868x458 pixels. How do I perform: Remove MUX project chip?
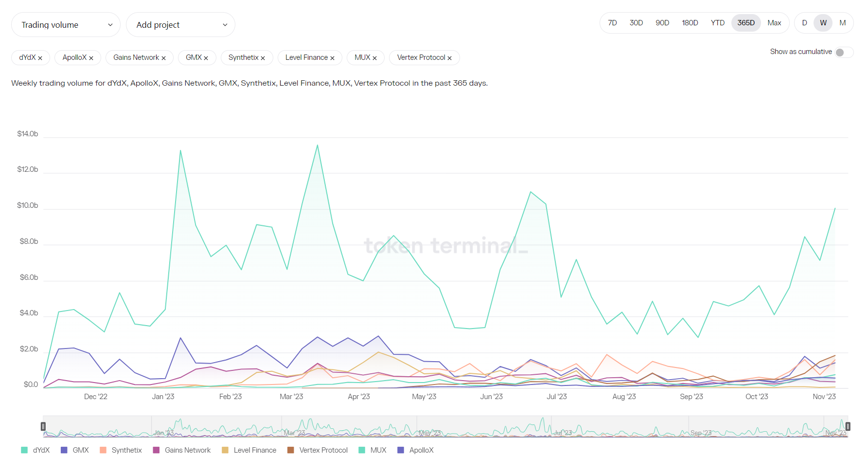[375, 58]
